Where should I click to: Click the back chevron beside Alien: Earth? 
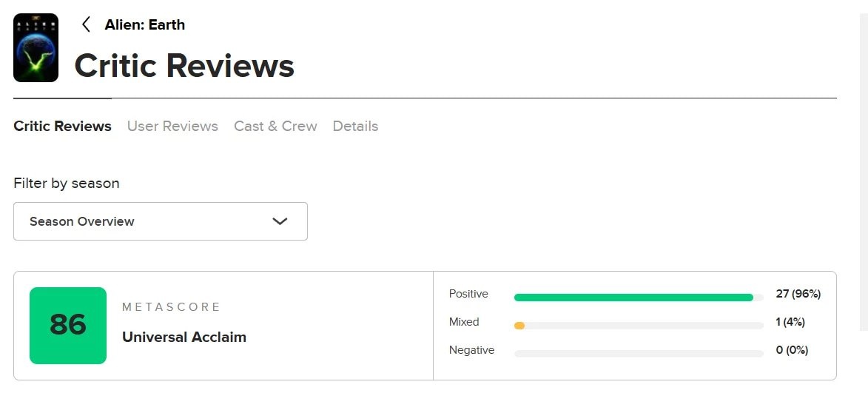coord(86,24)
